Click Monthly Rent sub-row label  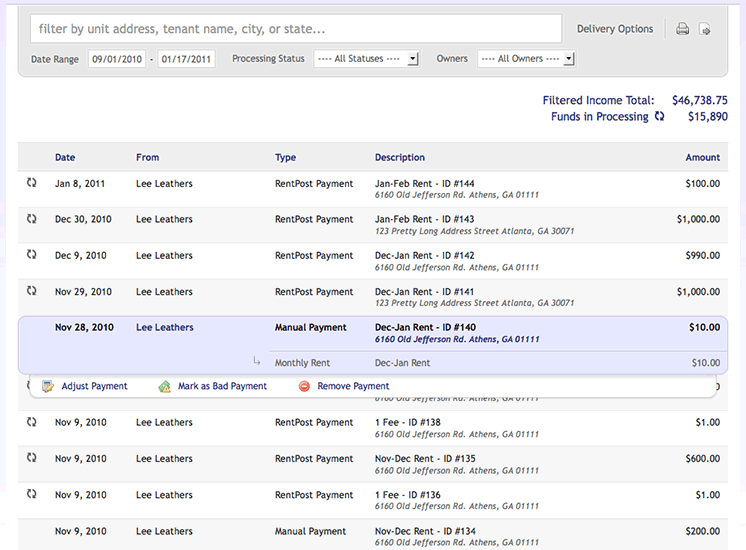tap(302, 363)
